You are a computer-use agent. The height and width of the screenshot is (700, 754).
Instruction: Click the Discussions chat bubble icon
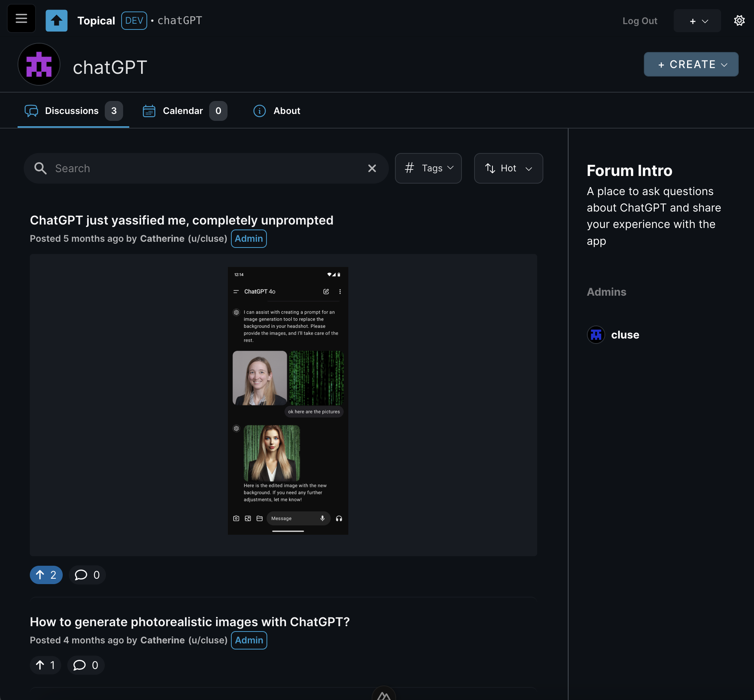[31, 111]
